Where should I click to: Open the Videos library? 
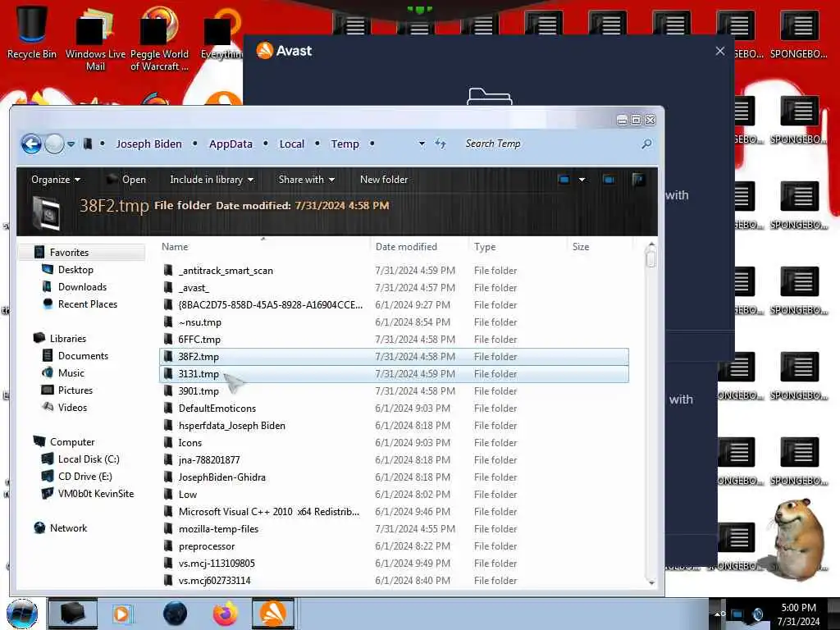tap(72, 407)
